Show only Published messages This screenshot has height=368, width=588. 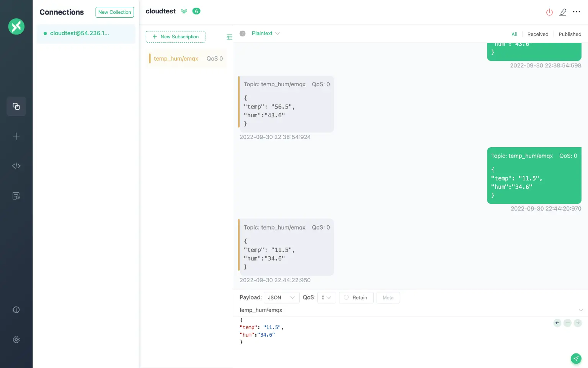[x=570, y=34]
